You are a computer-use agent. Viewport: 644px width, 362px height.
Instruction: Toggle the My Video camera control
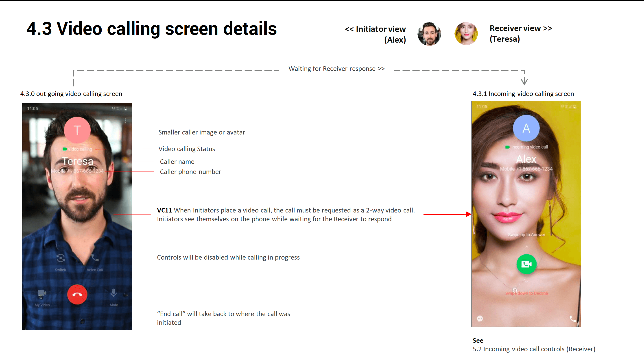(x=42, y=293)
